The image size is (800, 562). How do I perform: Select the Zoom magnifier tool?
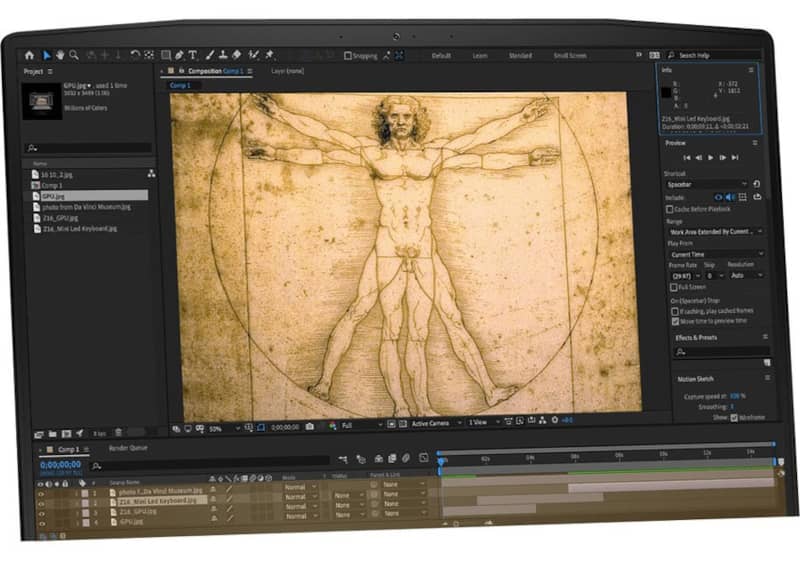pos(74,55)
